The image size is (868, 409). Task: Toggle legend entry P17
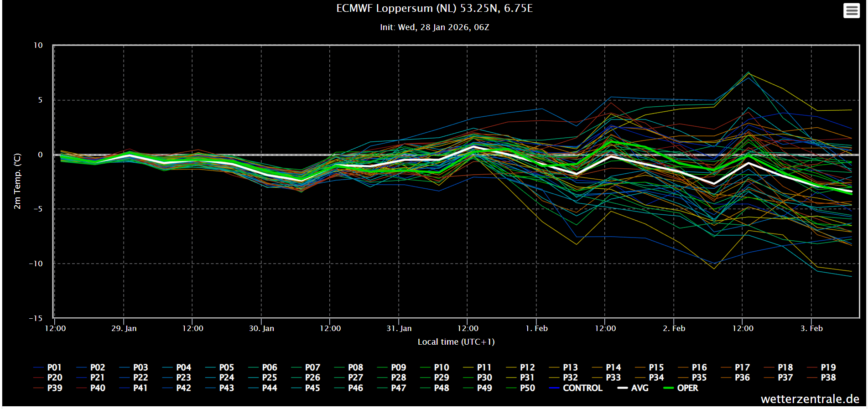coord(735,368)
